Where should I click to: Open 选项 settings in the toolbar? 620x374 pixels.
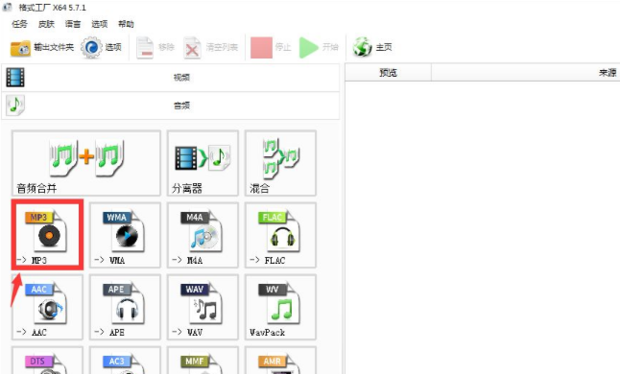(101, 48)
